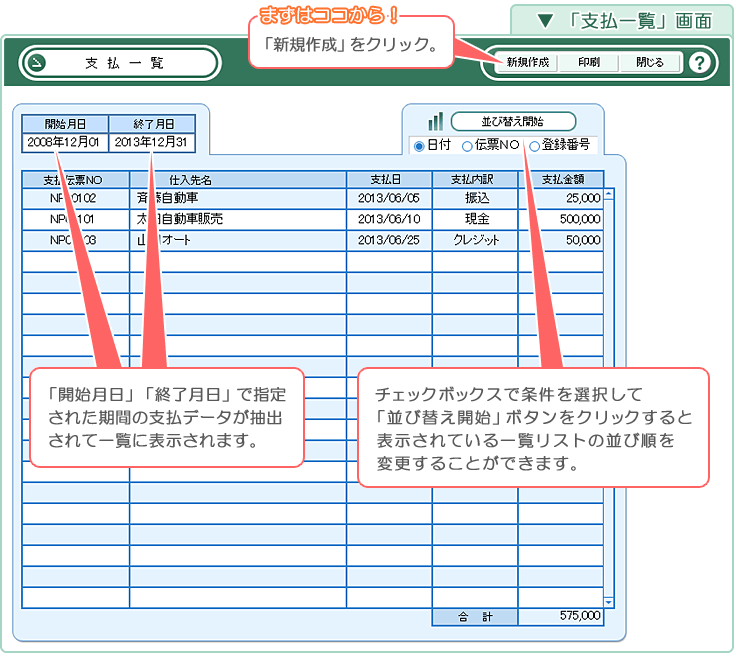Screen dimensions: 735x653
Task: Click payment date 2013/06/10
Action: [389, 219]
